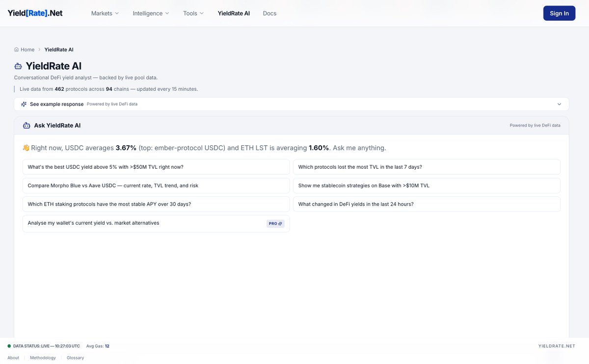Viewport: 589px width, 364px height.
Task: Click the 1.60% ETH LST average value
Action: [319, 148]
